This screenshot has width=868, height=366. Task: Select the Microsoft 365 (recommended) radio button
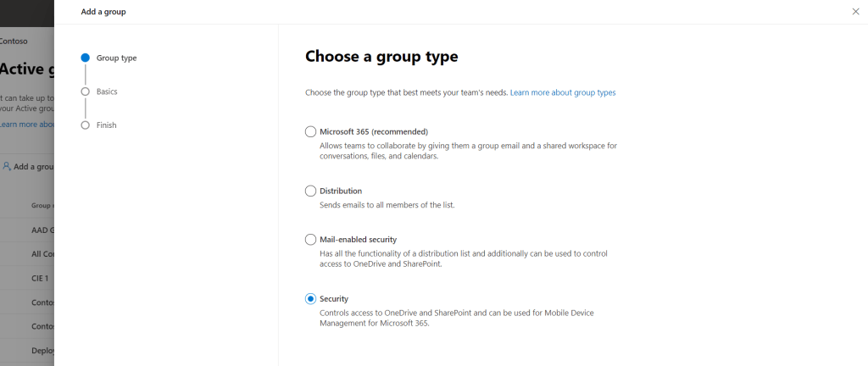[310, 132]
